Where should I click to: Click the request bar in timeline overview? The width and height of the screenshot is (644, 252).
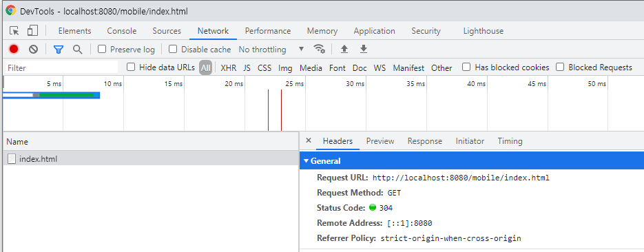point(52,95)
